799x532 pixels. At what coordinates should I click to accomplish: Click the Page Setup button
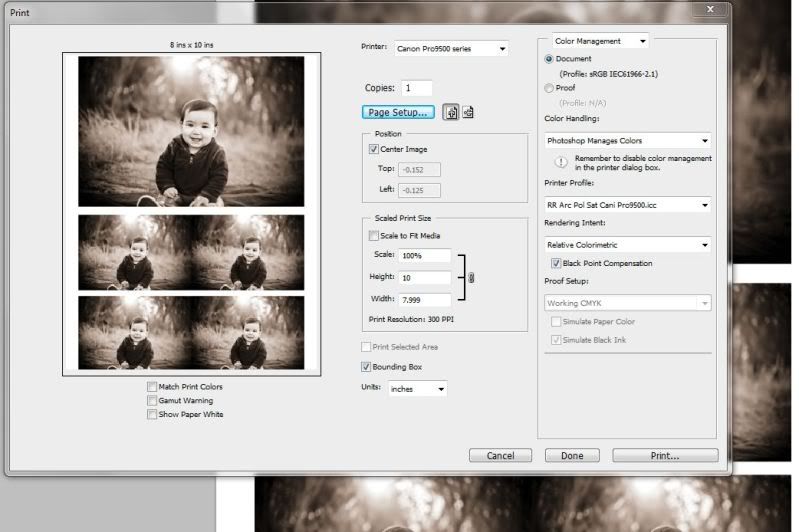[x=399, y=112]
